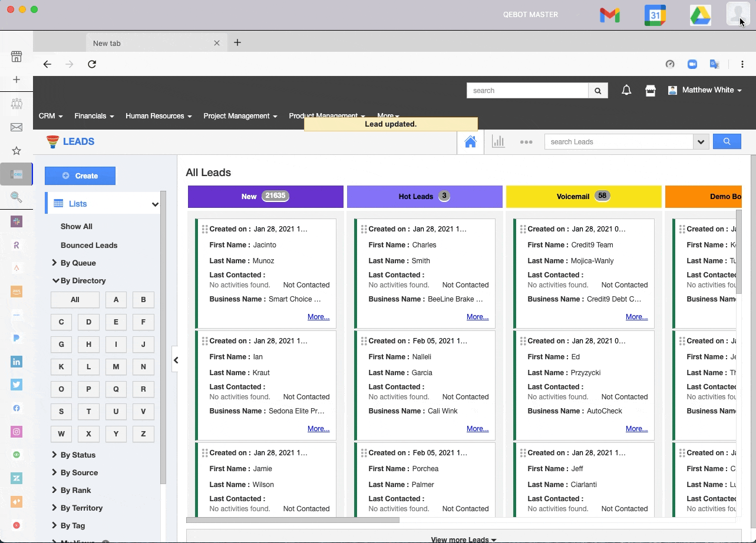Click the Create button
Image resolution: width=756 pixels, height=543 pixels.
click(x=80, y=176)
